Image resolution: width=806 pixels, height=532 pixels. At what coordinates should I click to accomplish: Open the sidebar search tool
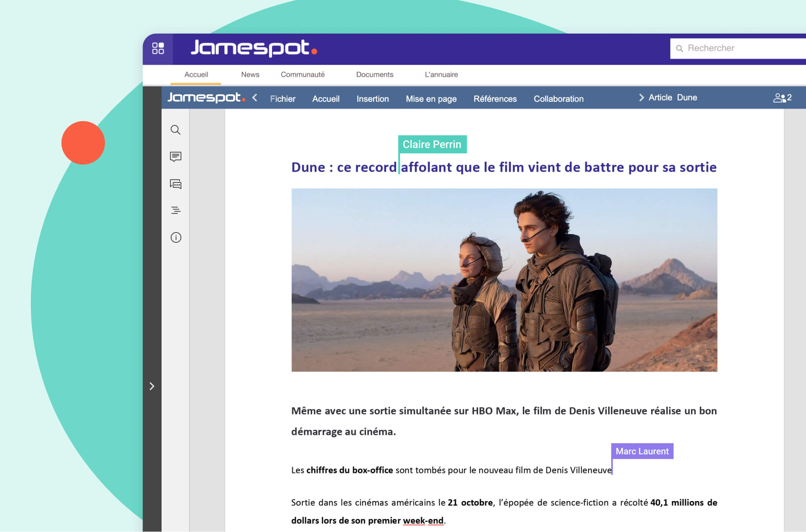[x=175, y=130]
